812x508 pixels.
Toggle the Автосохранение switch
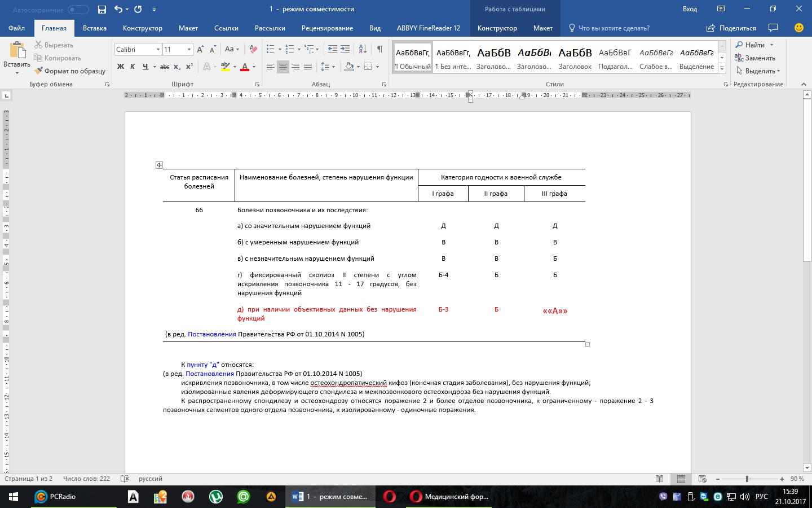[x=78, y=10]
